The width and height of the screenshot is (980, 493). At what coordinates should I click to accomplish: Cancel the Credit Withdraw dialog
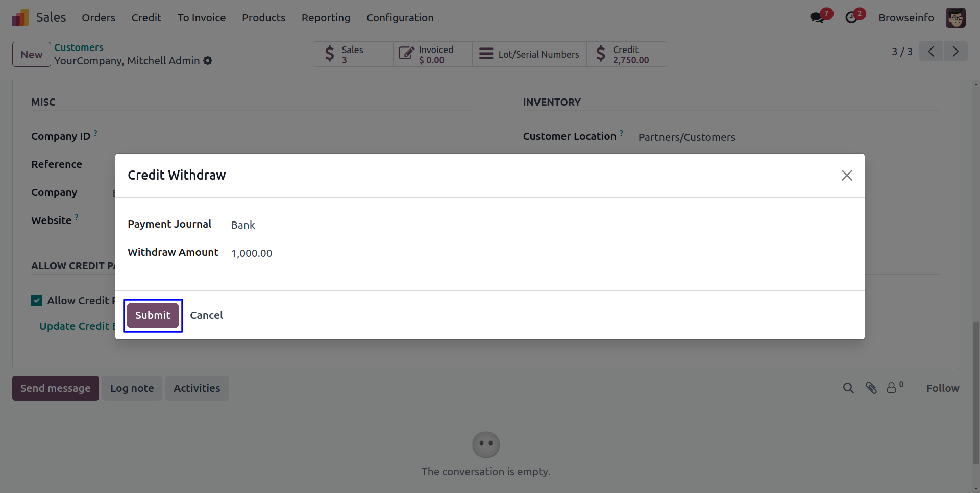[206, 315]
